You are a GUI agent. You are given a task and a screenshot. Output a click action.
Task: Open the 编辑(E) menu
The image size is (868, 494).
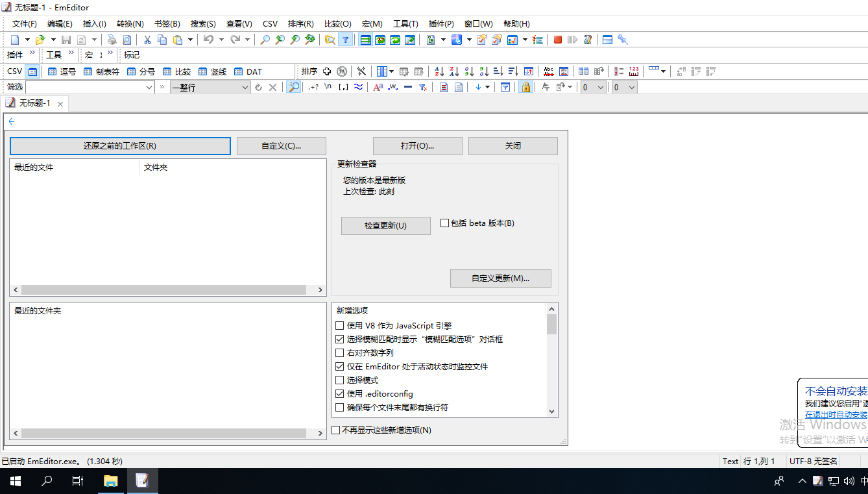(x=60, y=24)
